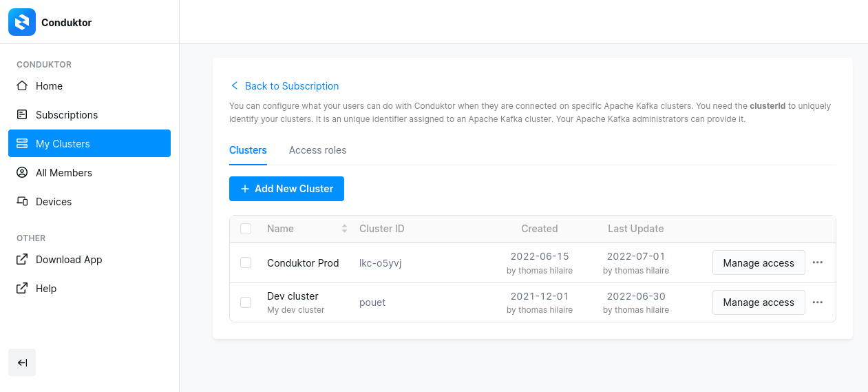Go to Subscriptions in the sidebar

[x=89, y=115]
